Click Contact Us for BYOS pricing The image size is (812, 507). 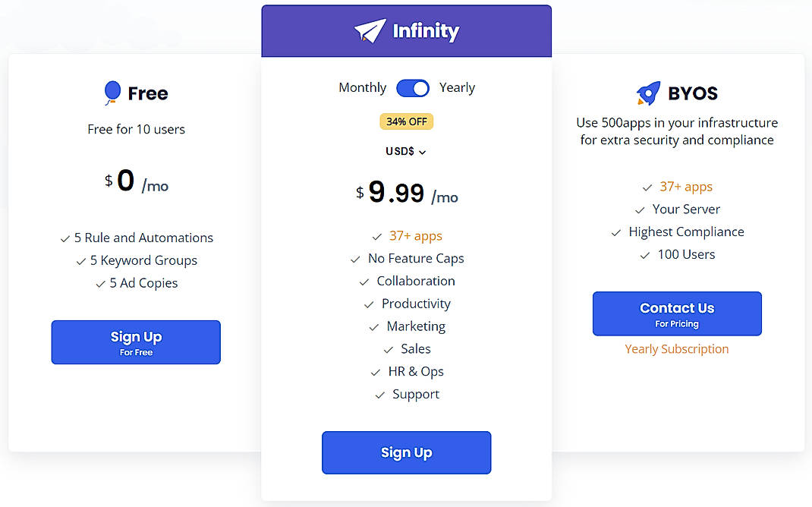(677, 313)
